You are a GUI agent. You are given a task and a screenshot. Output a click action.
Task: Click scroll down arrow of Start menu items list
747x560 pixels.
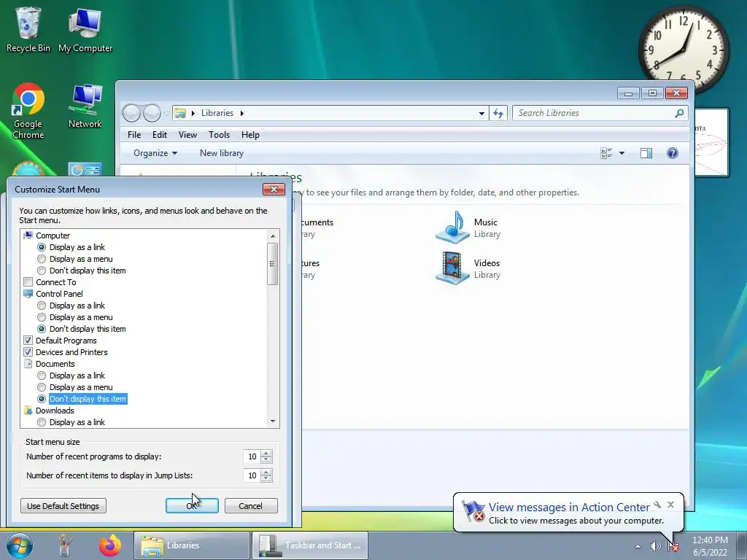tap(273, 421)
